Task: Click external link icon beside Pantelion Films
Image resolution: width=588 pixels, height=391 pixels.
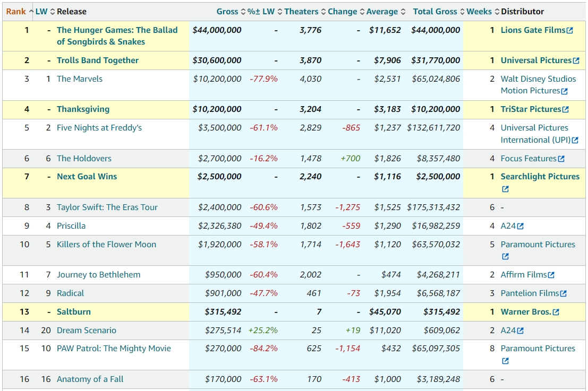Action: tap(564, 293)
